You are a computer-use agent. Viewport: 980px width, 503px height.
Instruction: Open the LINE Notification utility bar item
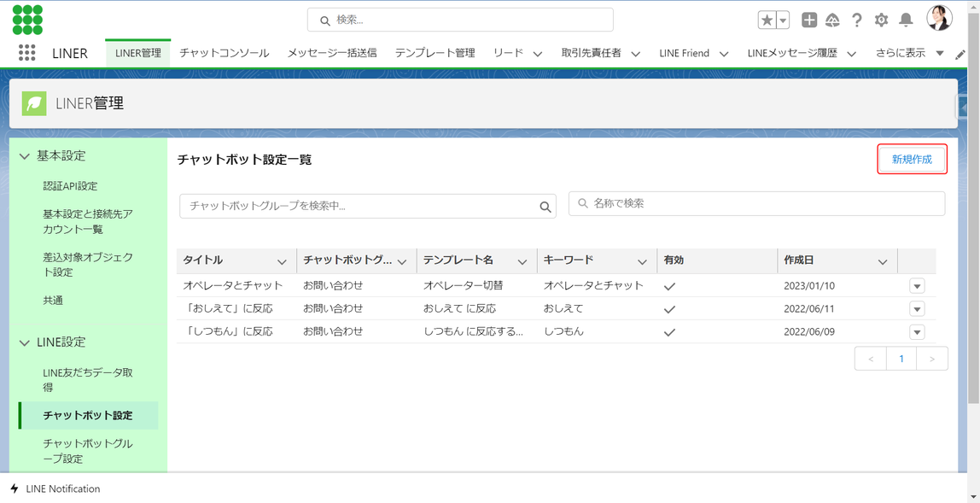55,488
